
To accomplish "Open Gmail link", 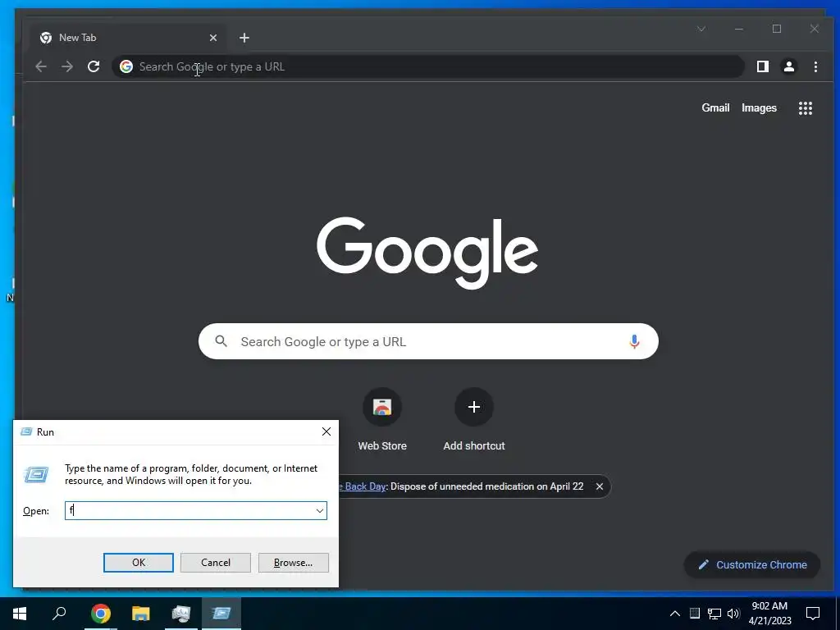I will [x=715, y=107].
